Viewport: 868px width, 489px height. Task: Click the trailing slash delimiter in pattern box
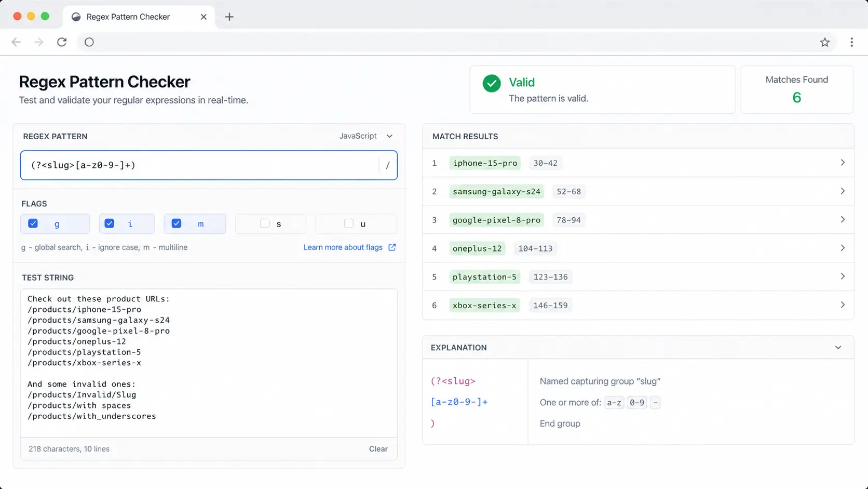pyautogui.click(x=388, y=165)
